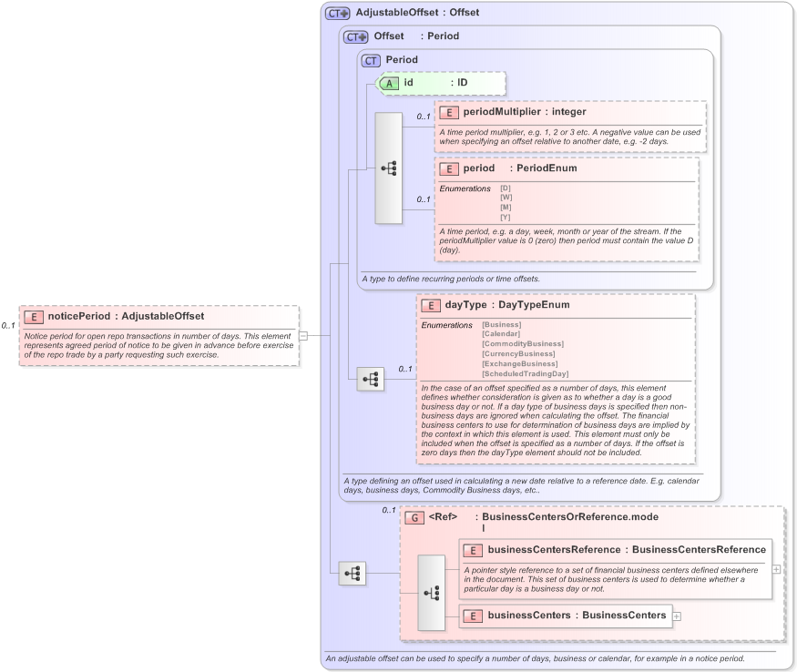The height and width of the screenshot is (672, 797).
Task: Select the Offset : Period header
Action: click(416, 36)
